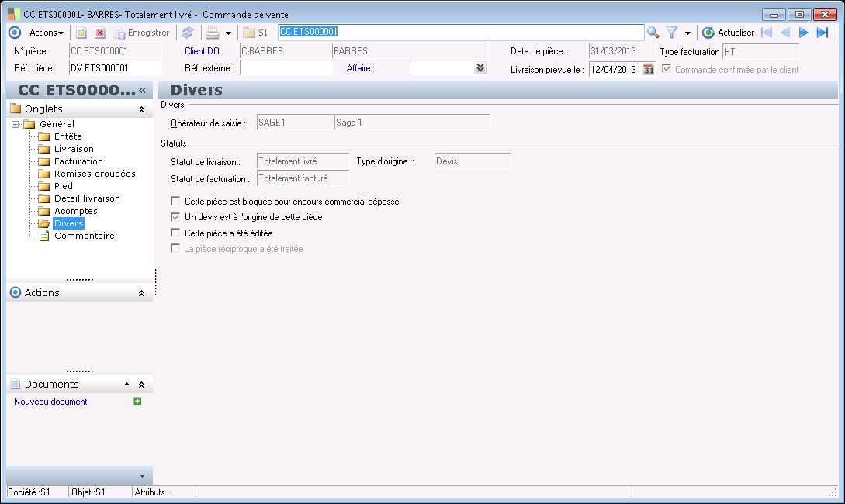Viewport: 845px width, 504px height.
Task: Click the green plus beside Nouveau document
Action: point(137,401)
